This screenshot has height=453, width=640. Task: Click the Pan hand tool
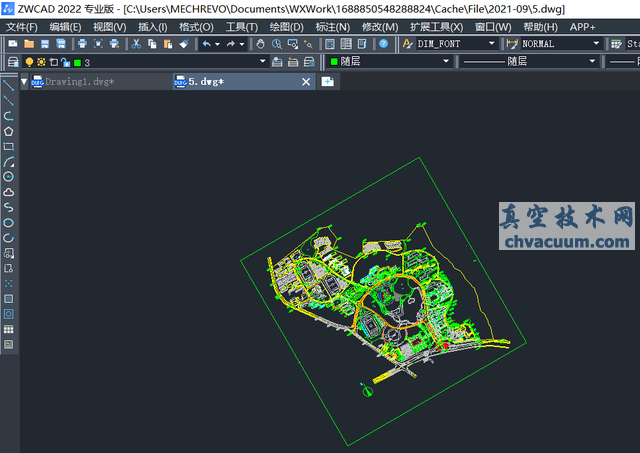[260, 44]
